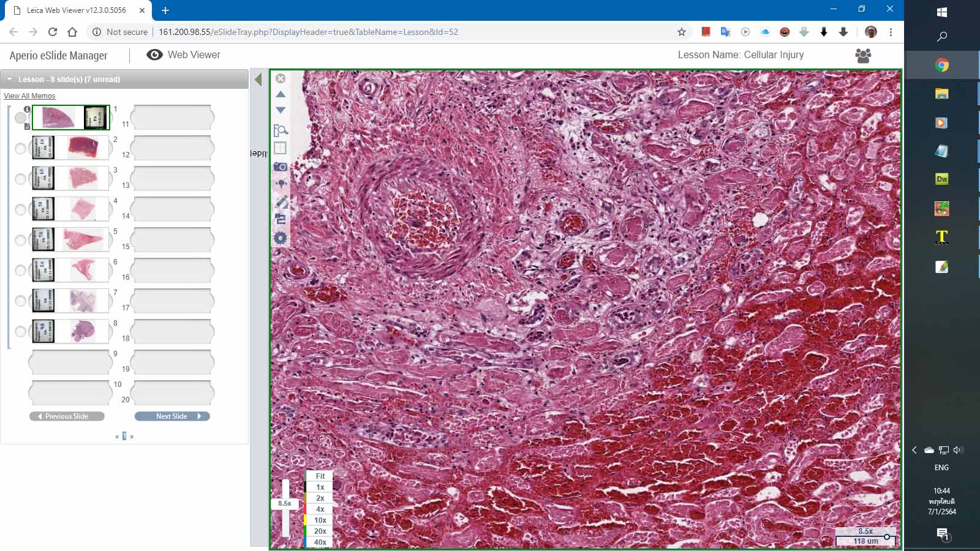Open slide 8 thumbnail

tap(70, 331)
